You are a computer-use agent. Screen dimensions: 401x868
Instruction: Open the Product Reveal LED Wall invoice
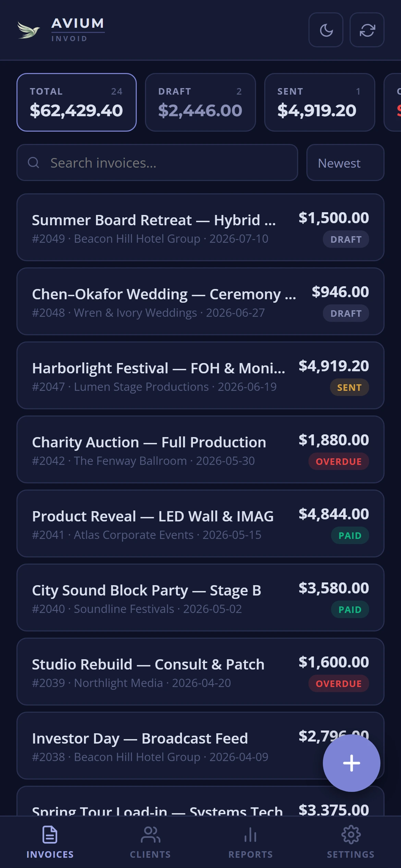[x=200, y=523]
